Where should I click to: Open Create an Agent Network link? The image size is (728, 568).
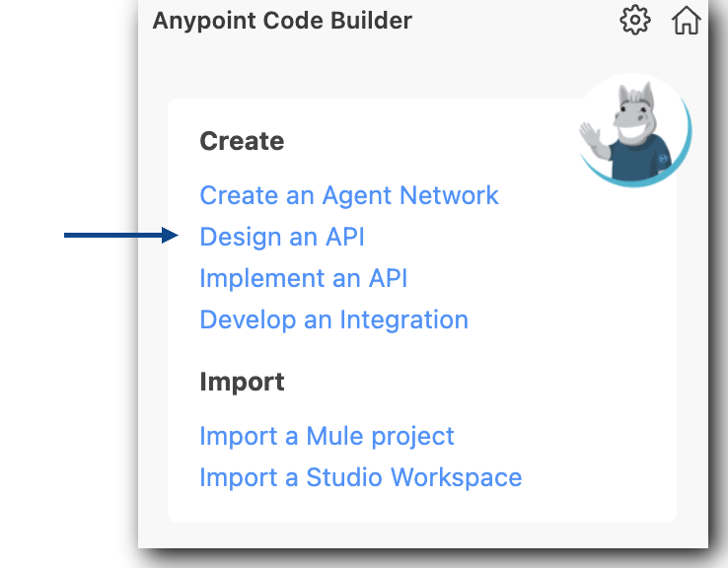349,195
